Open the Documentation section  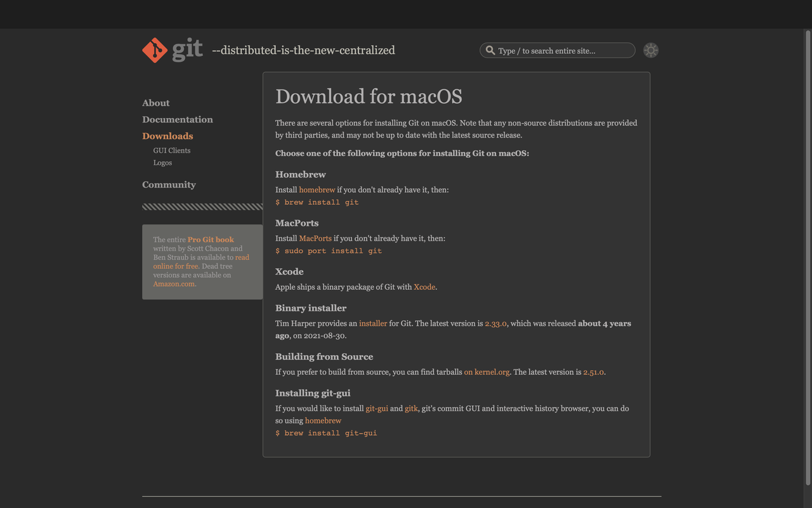point(178,119)
